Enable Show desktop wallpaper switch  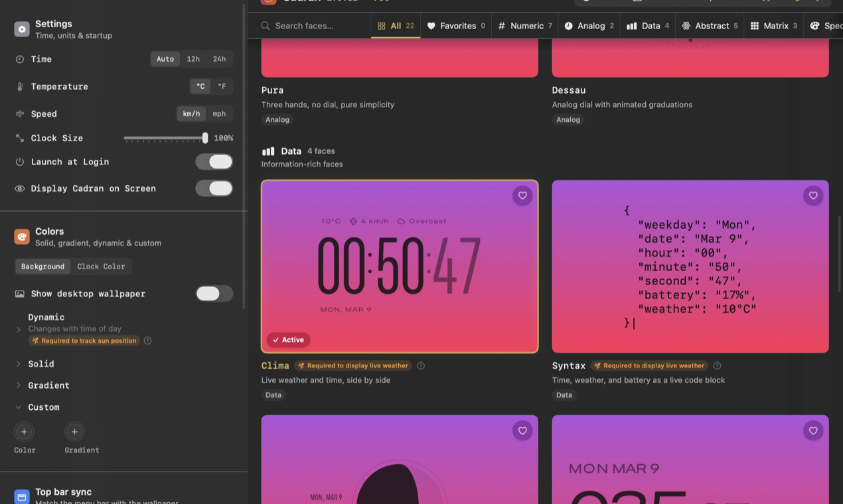click(x=214, y=294)
